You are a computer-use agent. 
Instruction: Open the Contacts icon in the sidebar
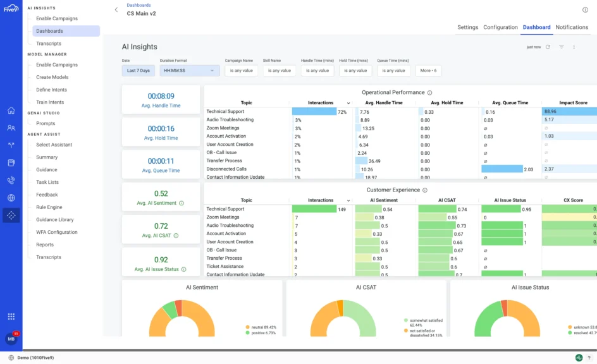click(11, 127)
